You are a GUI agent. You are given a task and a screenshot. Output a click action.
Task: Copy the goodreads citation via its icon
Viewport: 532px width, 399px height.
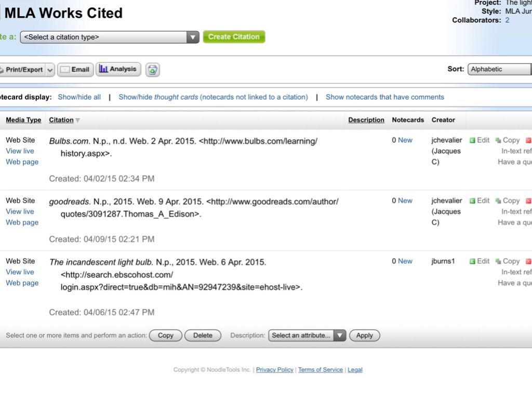point(498,201)
